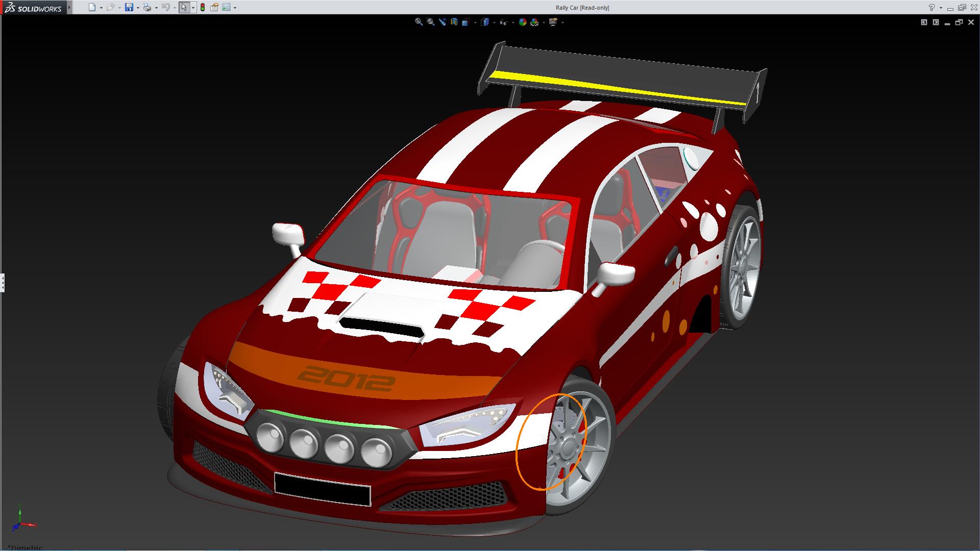Save the model with the floppy icon
The image size is (980, 551).
tap(129, 7)
